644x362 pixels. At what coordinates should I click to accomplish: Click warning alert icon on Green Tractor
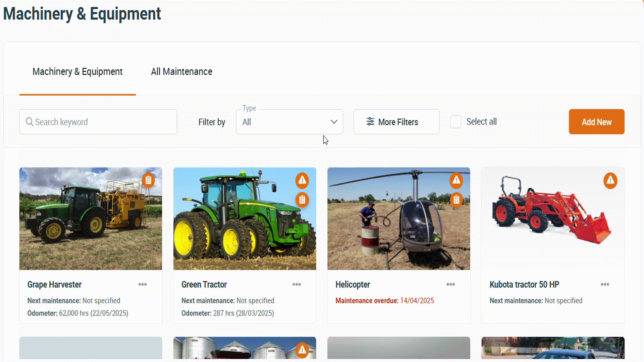302,180
